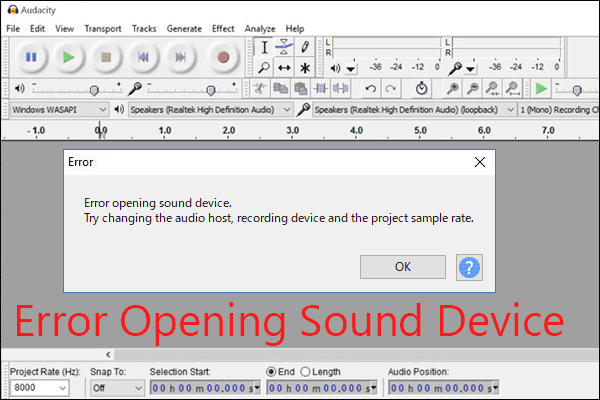Screen dimensions: 600x400
Task: Start recording with the red Record button
Action: click(223, 57)
